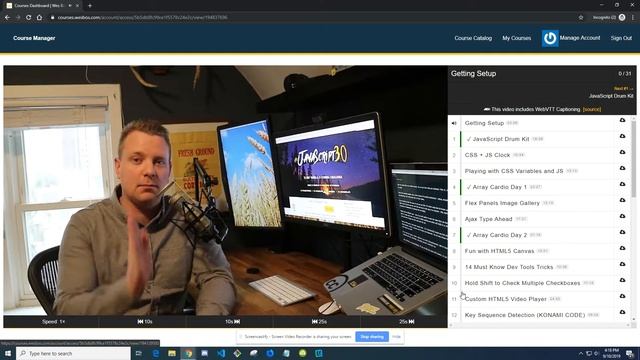Skip forward 10 seconds
640x360 pixels.
tap(233, 322)
